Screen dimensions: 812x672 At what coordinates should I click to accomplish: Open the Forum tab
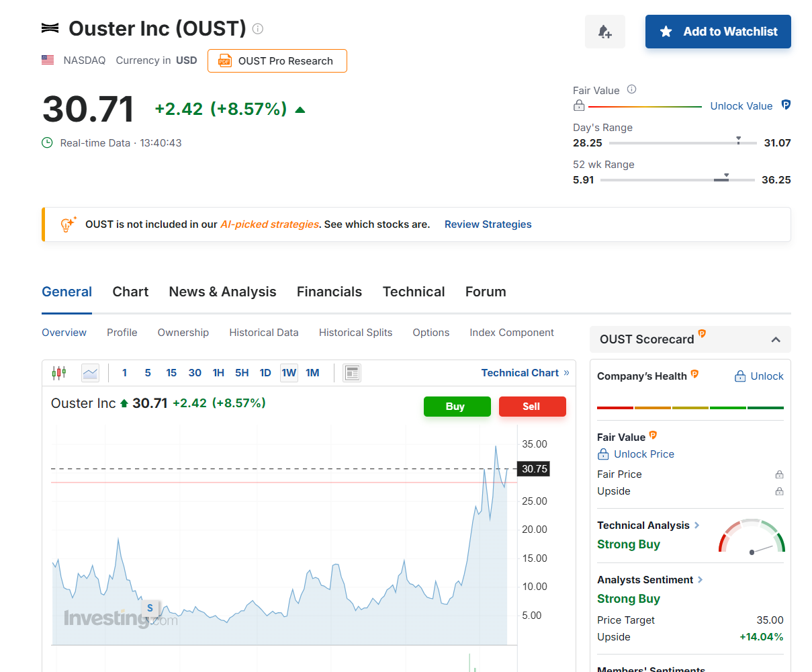(x=486, y=292)
